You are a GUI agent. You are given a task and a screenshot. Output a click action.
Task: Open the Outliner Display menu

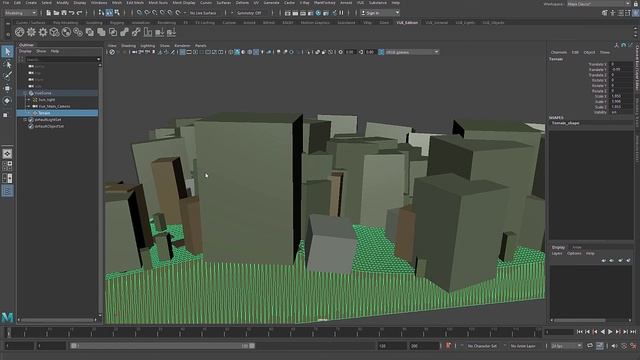(25, 51)
